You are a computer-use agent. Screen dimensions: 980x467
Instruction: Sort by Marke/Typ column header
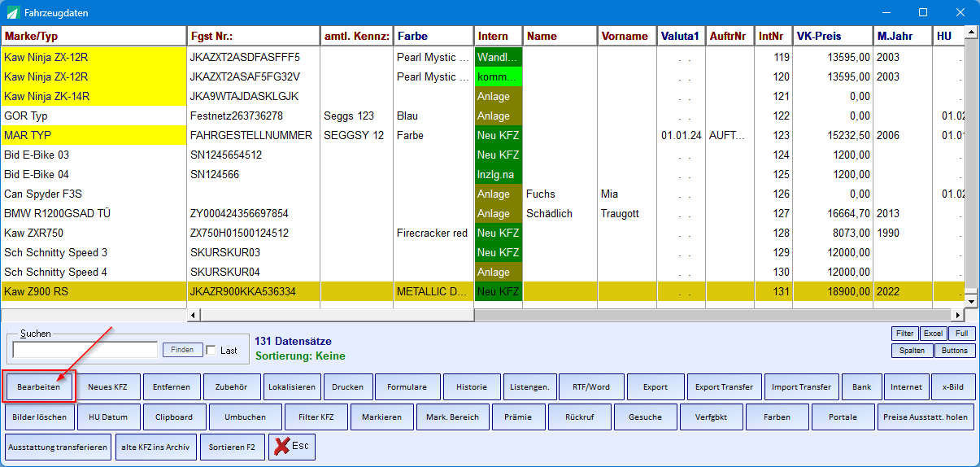(94, 36)
